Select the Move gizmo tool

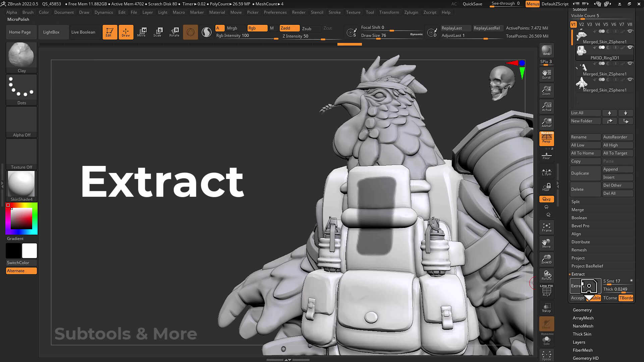[142, 32]
